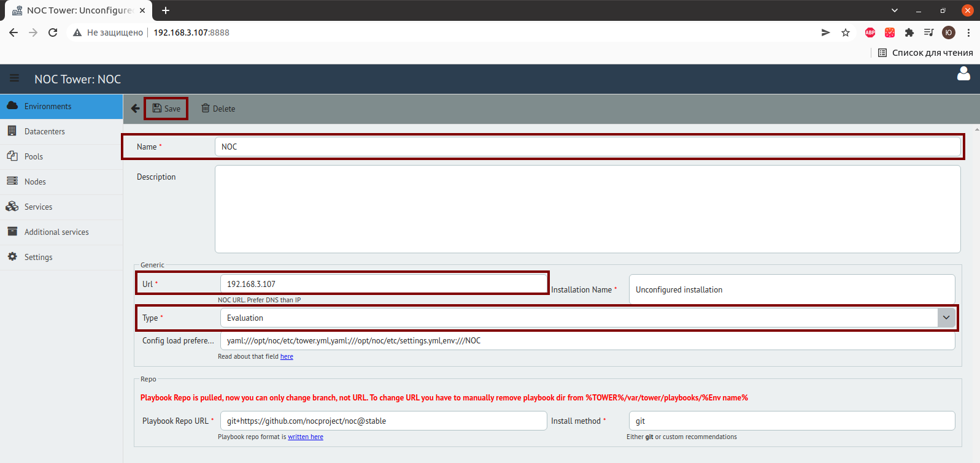980x463 pixels.
Task: Open the 'written here' playbook format link
Action: [305, 437]
